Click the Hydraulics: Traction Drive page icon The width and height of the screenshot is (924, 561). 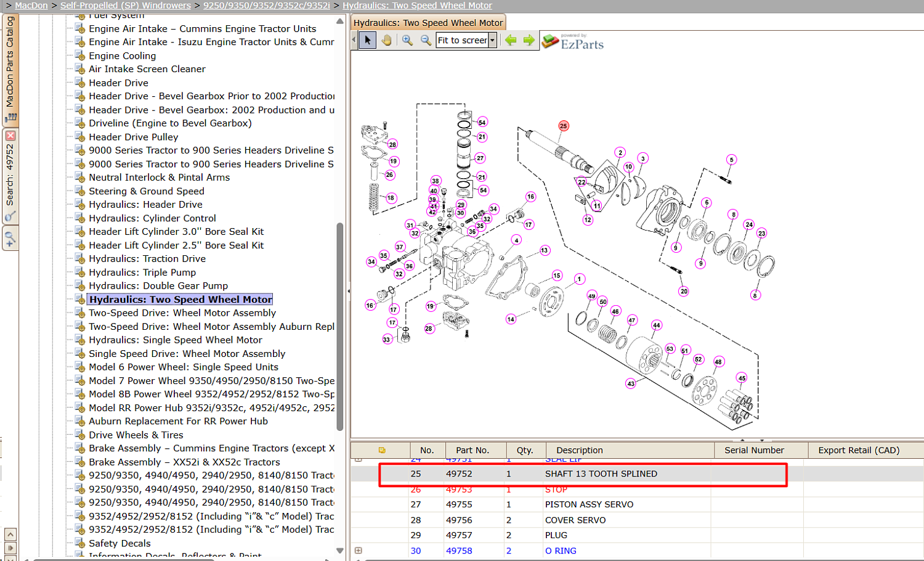pyautogui.click(x=79, y=258)
